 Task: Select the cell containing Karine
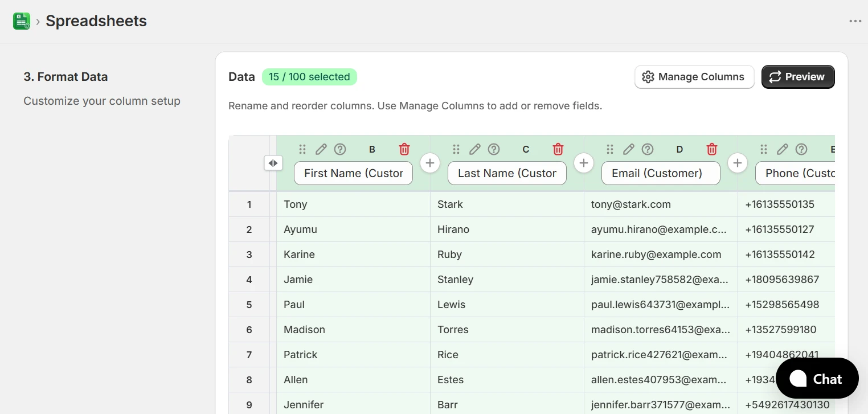[x=353, y=255]
